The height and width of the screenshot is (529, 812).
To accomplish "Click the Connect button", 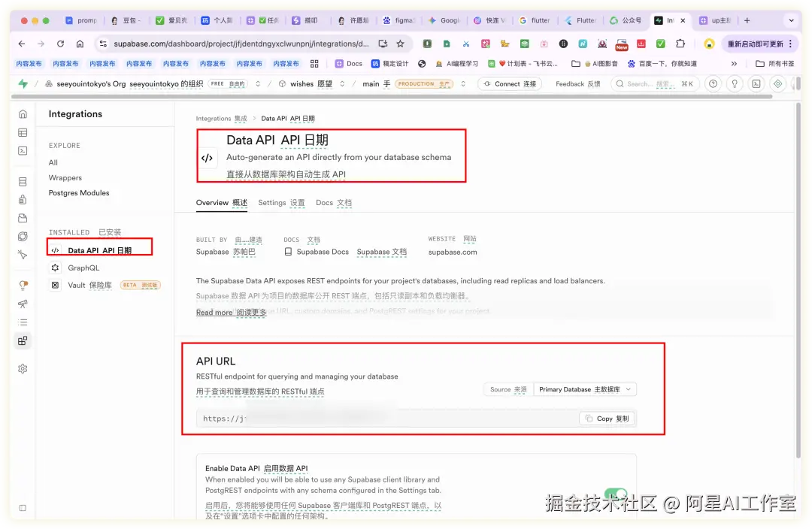I will point(510,84).
